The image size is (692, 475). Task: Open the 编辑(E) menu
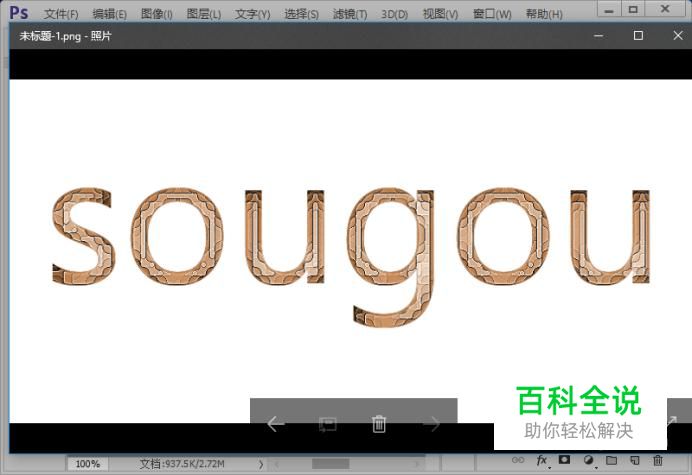coord(109,14)
